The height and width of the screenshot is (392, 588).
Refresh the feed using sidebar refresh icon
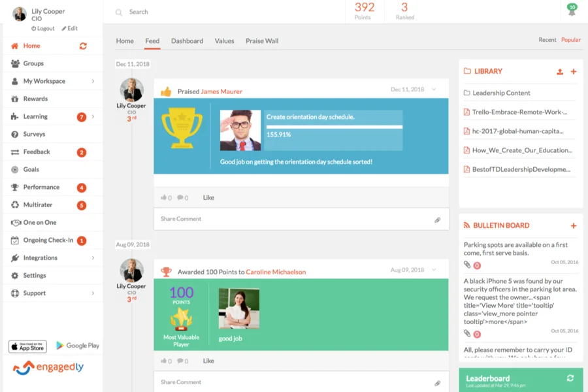(x=83, y=46)
